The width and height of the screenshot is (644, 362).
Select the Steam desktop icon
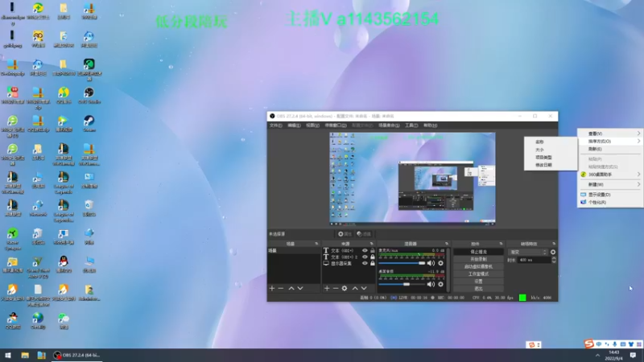(x=89, y=124)
